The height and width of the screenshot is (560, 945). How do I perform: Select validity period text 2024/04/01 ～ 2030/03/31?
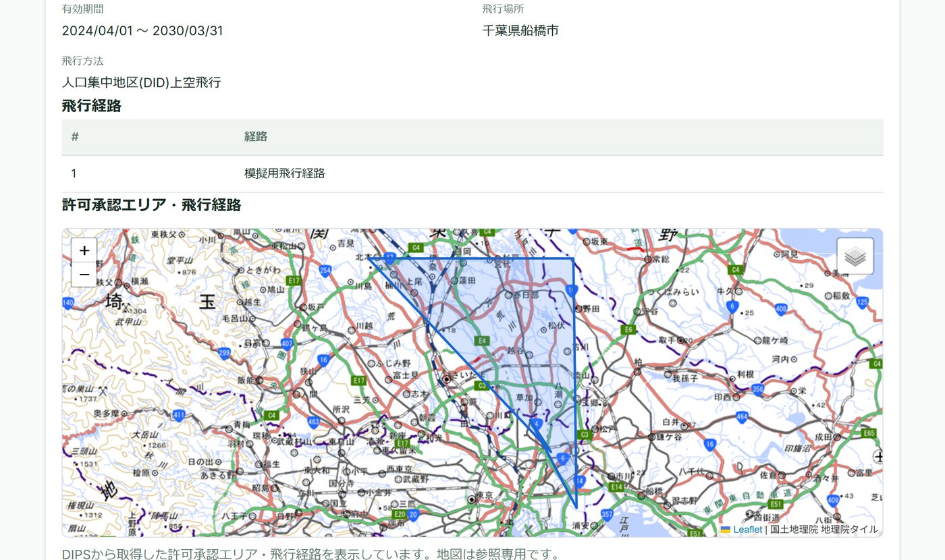[x=142, y=30]
